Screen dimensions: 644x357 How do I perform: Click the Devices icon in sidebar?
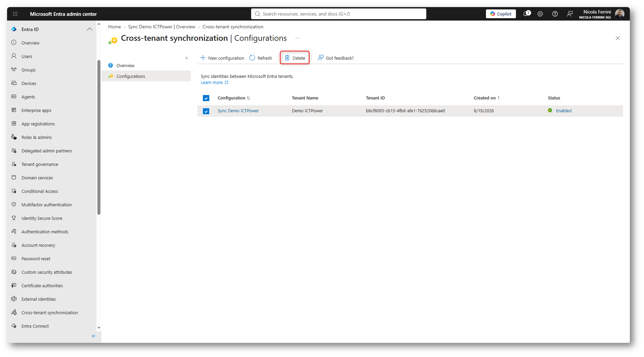pyautogui.click(x=14, y=83)
